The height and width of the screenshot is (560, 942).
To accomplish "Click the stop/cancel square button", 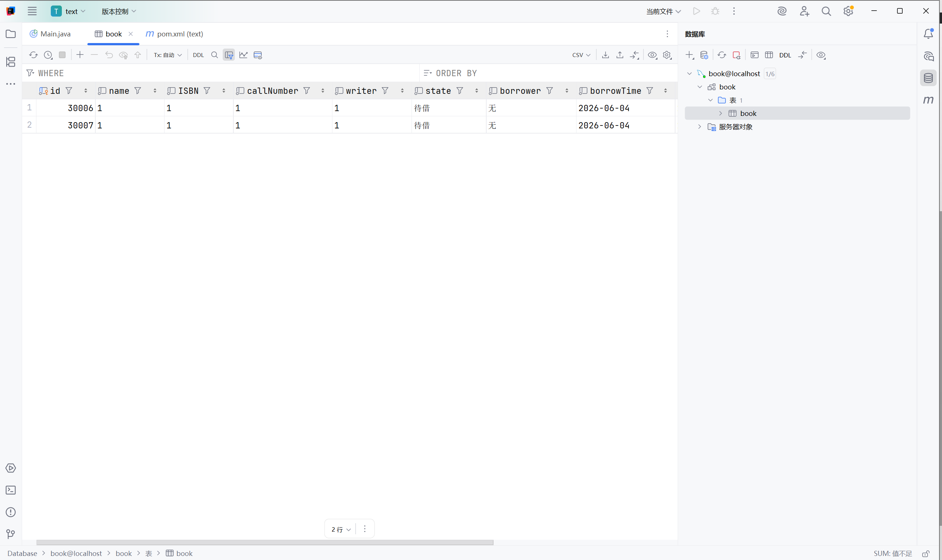I will 62,55.
